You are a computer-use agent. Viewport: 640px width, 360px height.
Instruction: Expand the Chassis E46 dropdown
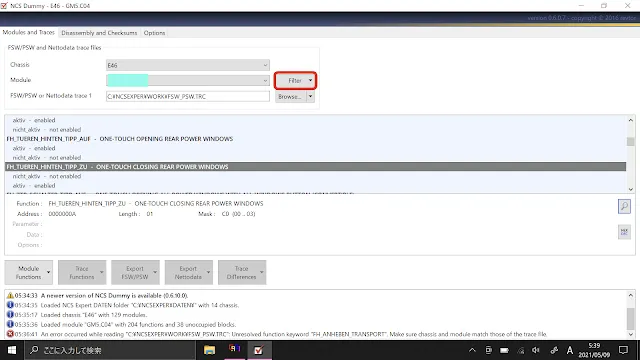[188, 65]
